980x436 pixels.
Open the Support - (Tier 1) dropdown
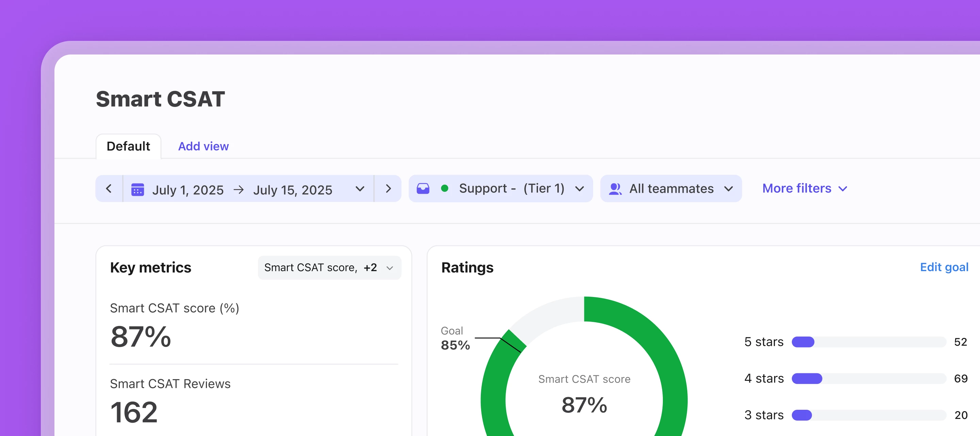(x=501, y=188)
